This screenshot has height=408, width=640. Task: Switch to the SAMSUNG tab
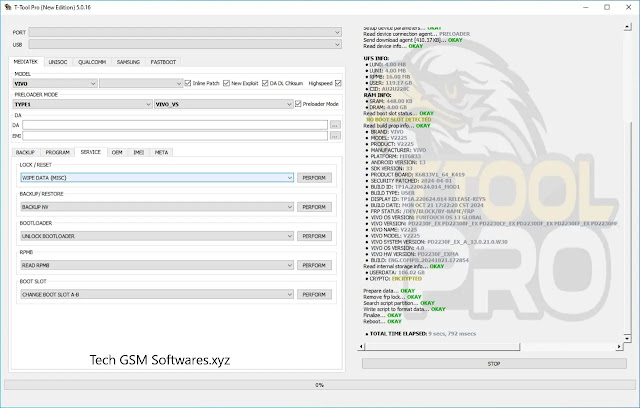[128, 62]
